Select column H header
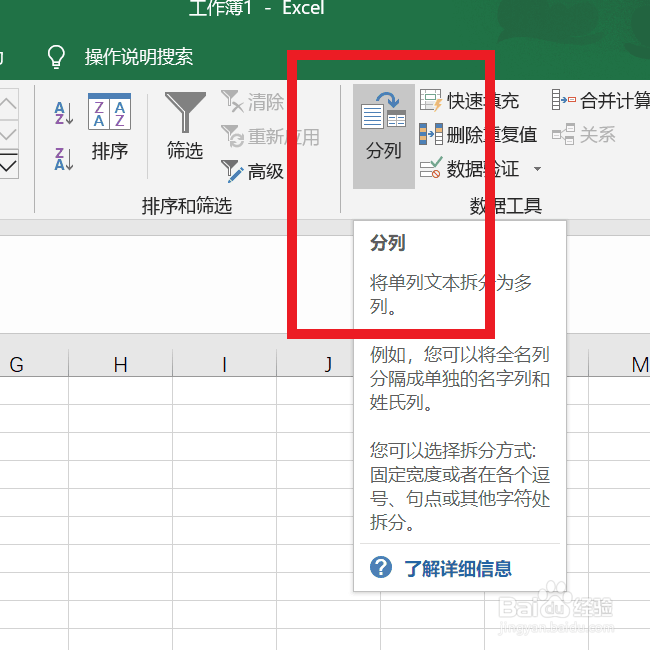 pyautogui.click(x=121, y=365)
